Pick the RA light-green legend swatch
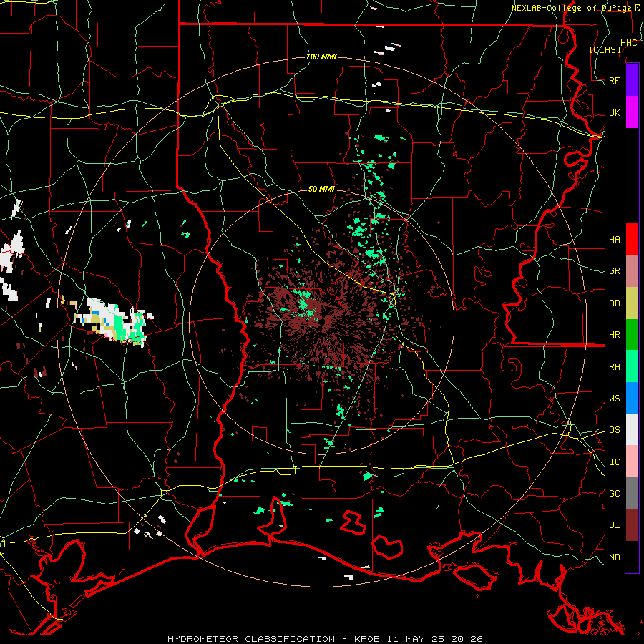Image resolution: width=644 pixels, height=644 pixels. click(632, 366)
